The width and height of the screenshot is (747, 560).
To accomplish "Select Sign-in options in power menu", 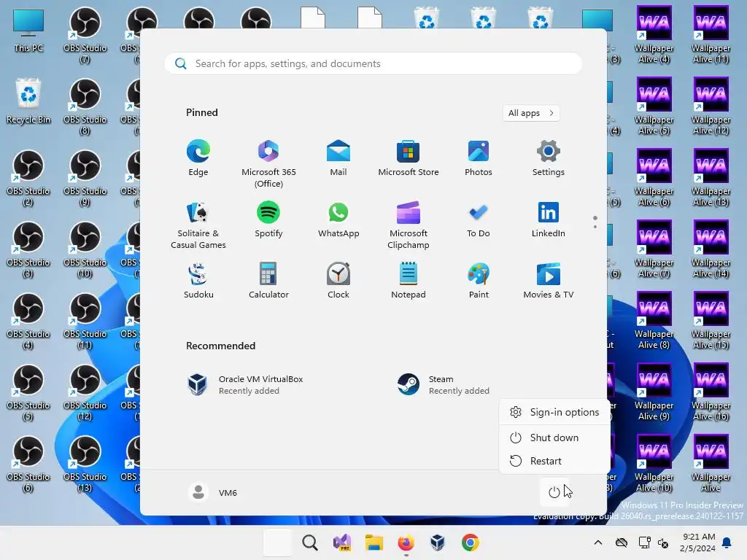I will coord(554,413).
